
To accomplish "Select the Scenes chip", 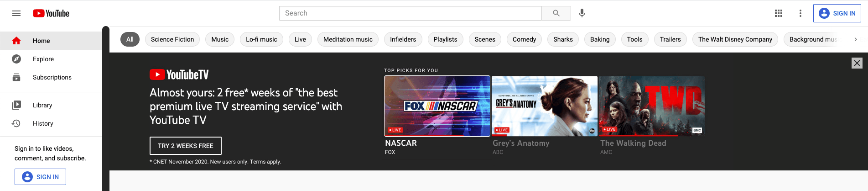I will (x=485, y=39).
